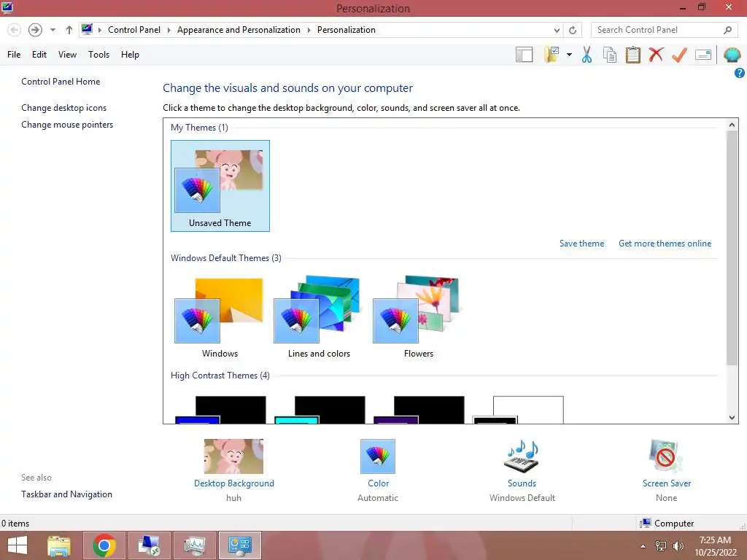Screen dimensions: 747x560
Task: Open Taskbar and Navigation link
Action: coord(66,494)
